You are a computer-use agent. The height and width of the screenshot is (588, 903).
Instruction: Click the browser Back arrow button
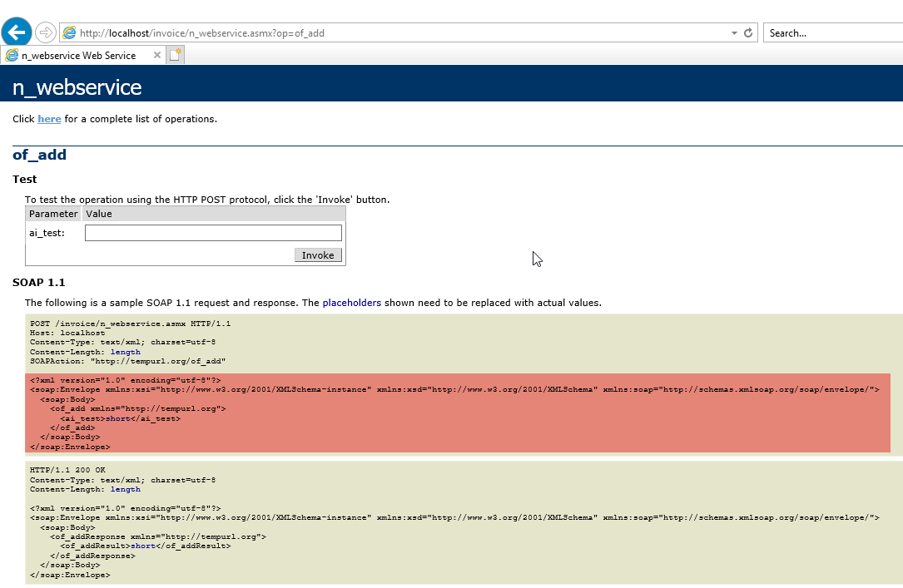click(16, 32)
